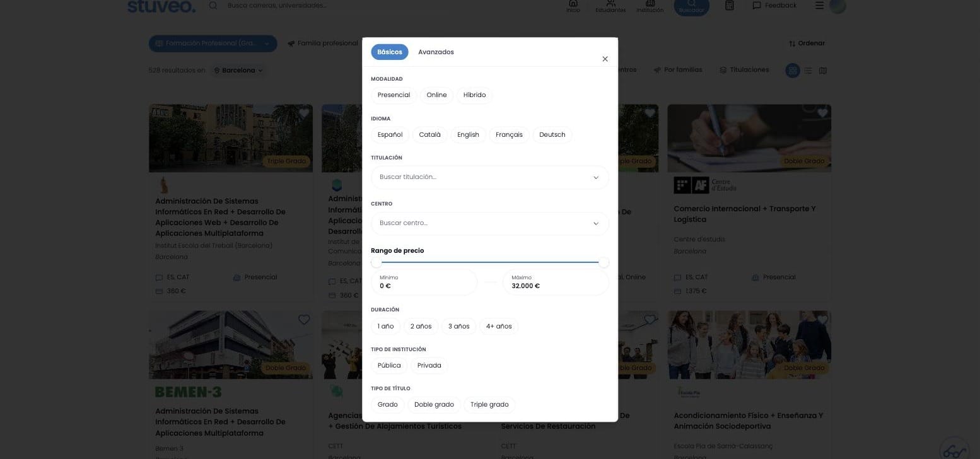Open the calculator icon in the top bar

(x=729, y=6)
